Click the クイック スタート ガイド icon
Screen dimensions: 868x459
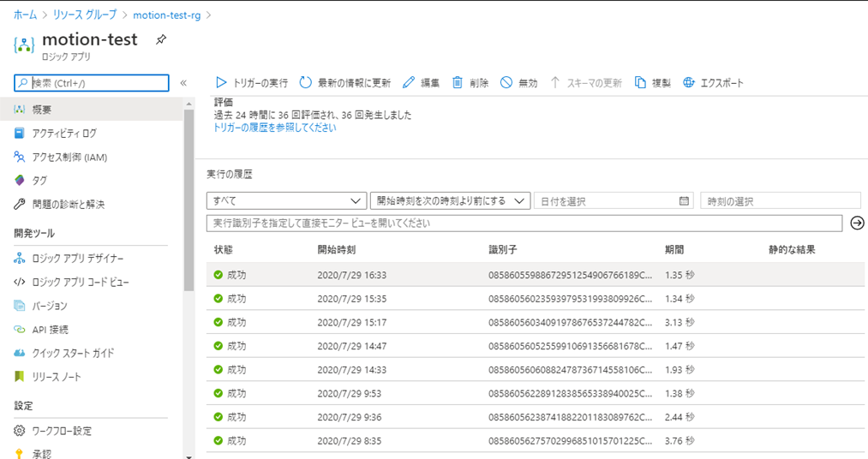20,353
